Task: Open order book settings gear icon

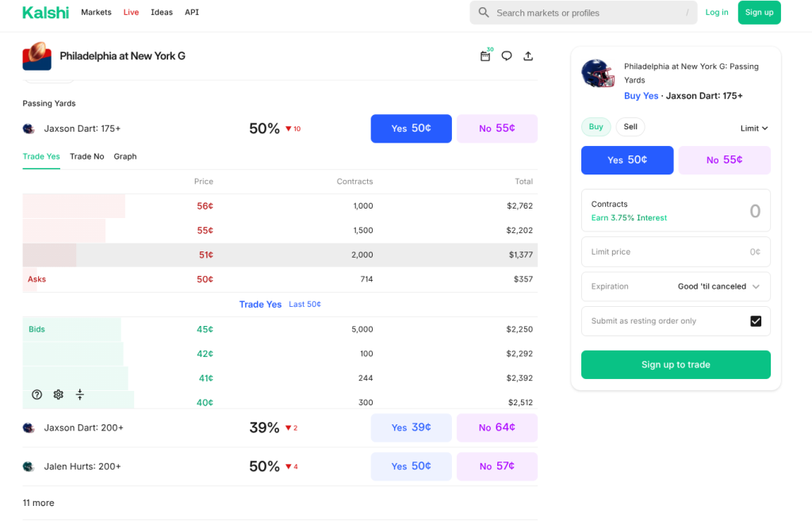Action: (58, 395)
